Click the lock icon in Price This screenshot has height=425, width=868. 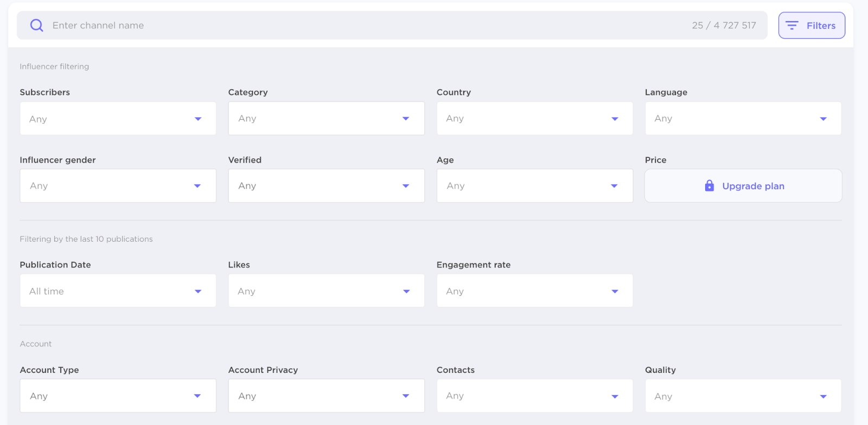709,186
